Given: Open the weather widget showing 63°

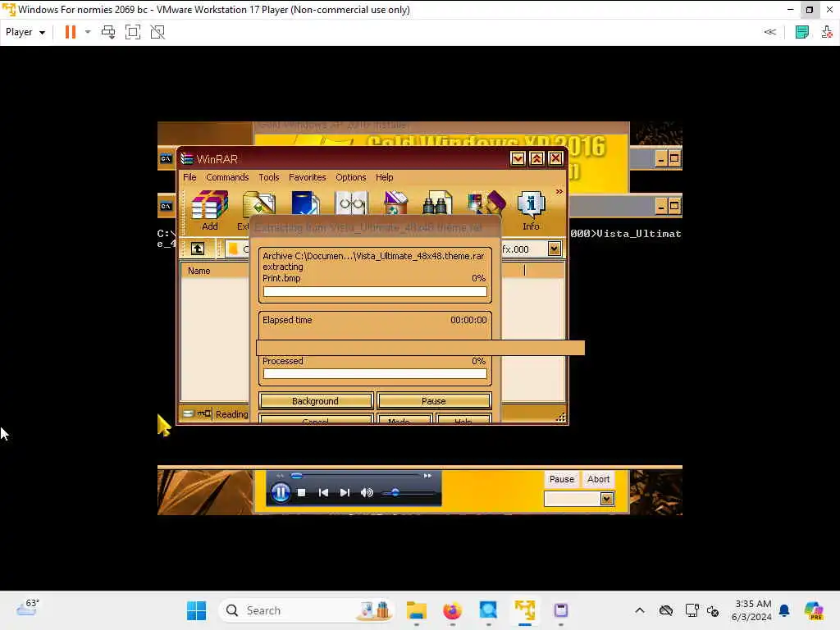Looking at the screenshot, I should pyautogui.click(x=27, y=608).
